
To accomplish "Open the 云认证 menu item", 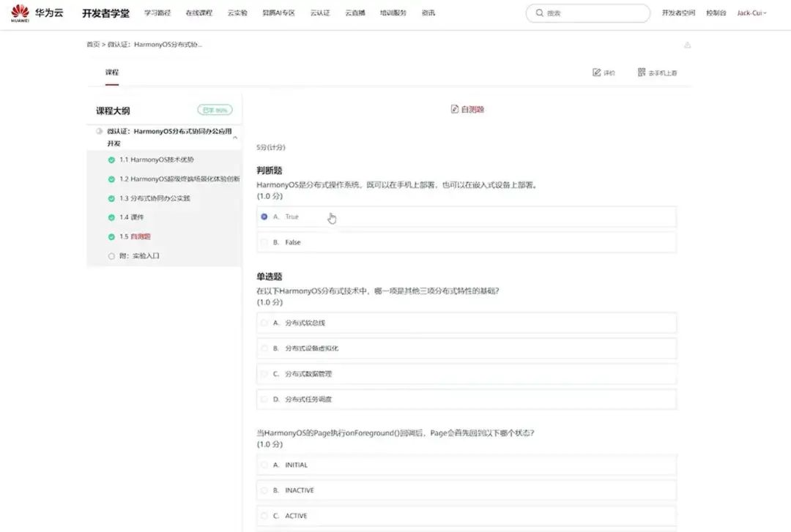I will pos(320,13).
